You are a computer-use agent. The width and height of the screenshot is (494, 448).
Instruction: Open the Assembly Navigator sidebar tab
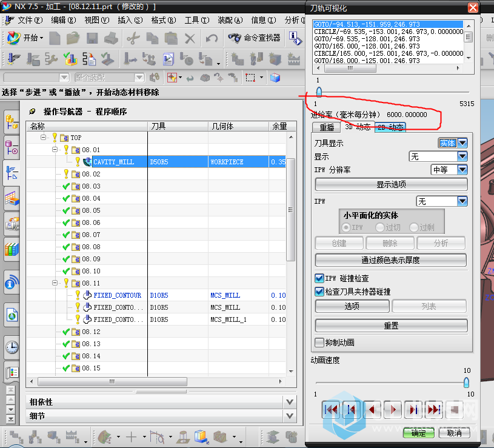pos(12,122)
